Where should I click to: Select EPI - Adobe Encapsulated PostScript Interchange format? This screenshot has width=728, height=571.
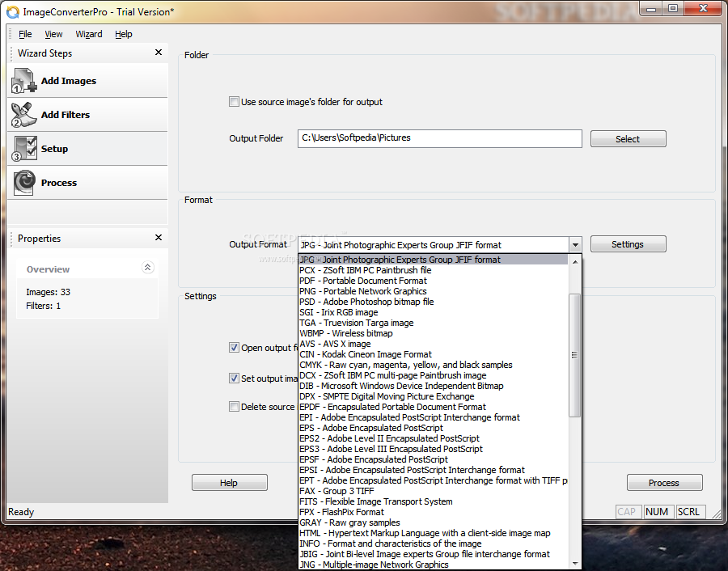(x=434, y=417)
